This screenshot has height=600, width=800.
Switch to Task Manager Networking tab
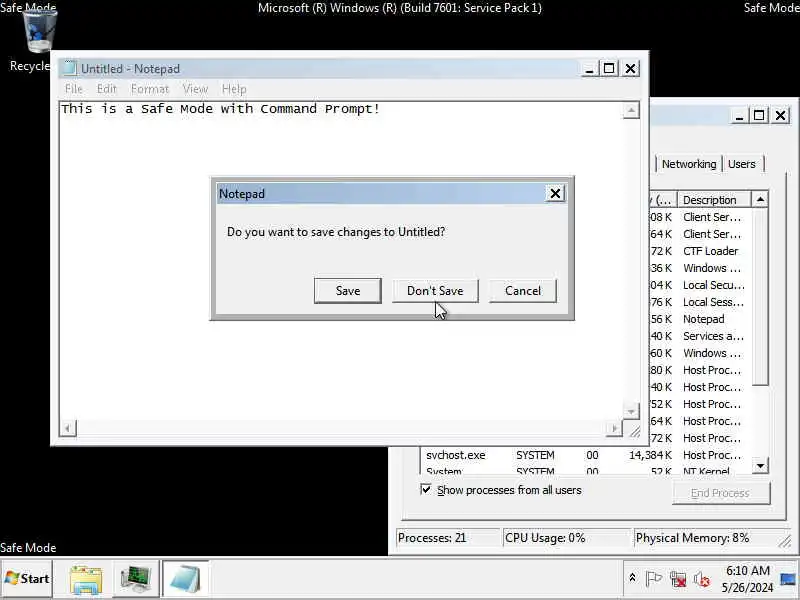689,164
